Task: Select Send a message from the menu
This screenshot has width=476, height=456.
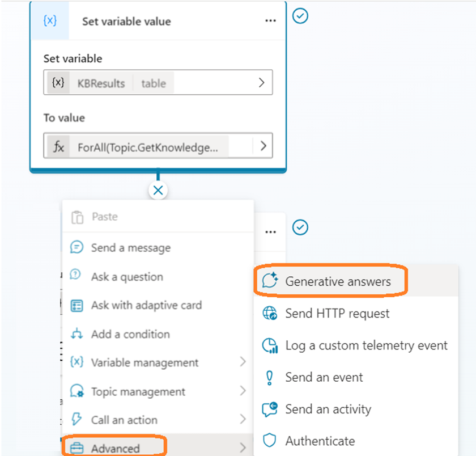Action: pyautogui.click(x=130, y=248)
